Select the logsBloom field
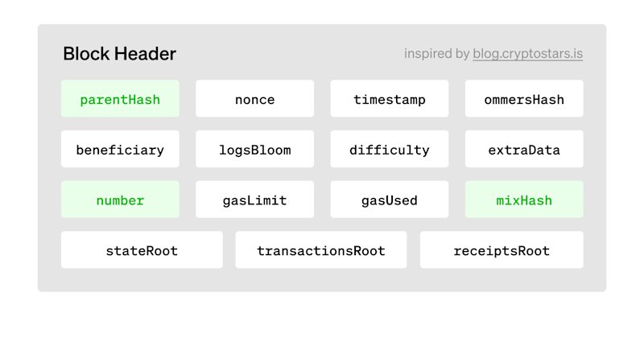The height and width of the screenshot is (338, 644). pyautogui.click(x=254, y=149)
